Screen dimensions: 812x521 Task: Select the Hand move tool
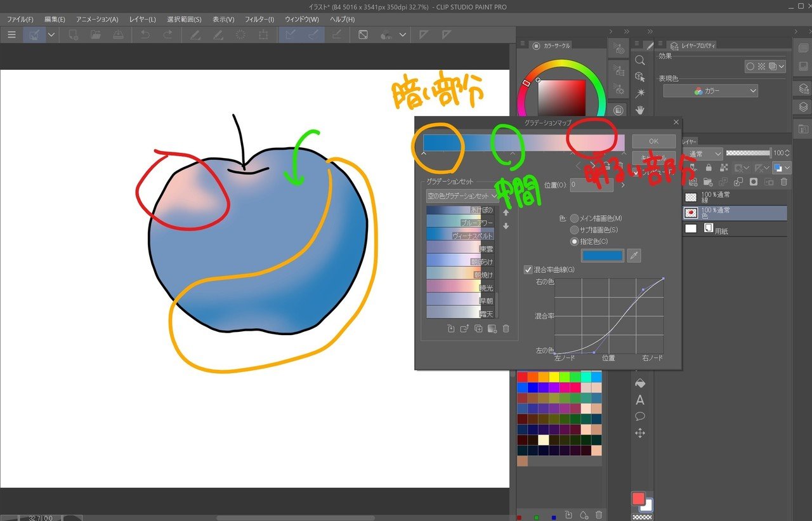click(640, 110)
